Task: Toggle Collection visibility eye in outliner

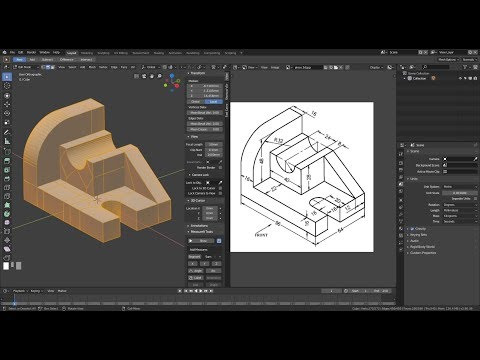Action: pyautogui.click(x=460, y=78)
